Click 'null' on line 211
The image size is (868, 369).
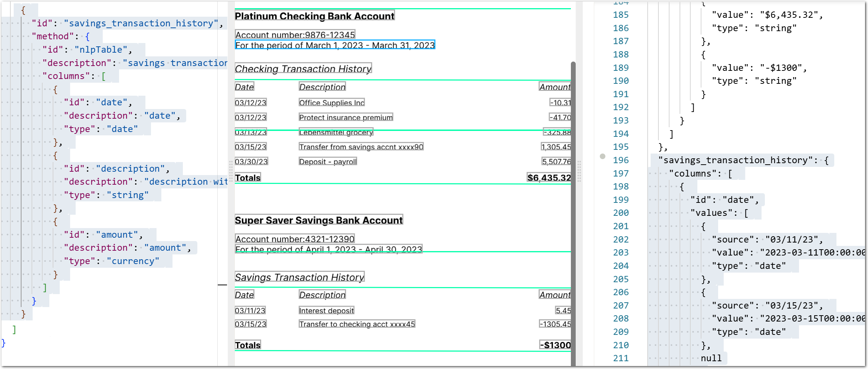pos(711,358)
